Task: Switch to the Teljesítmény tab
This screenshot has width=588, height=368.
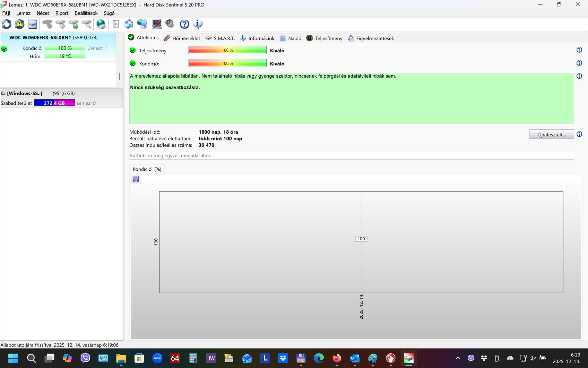Action: [324, 38]
